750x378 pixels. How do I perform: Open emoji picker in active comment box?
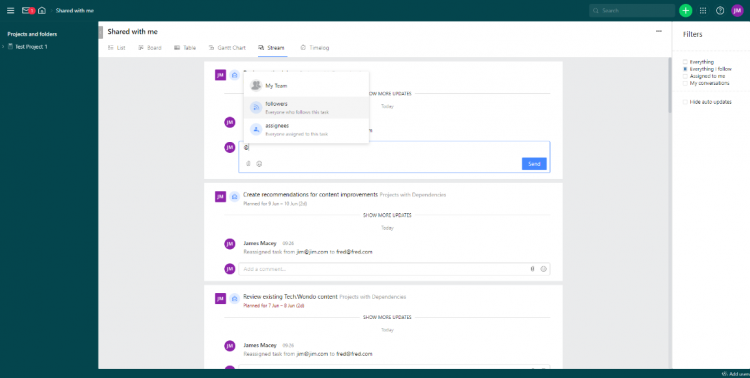pos(259,164)
